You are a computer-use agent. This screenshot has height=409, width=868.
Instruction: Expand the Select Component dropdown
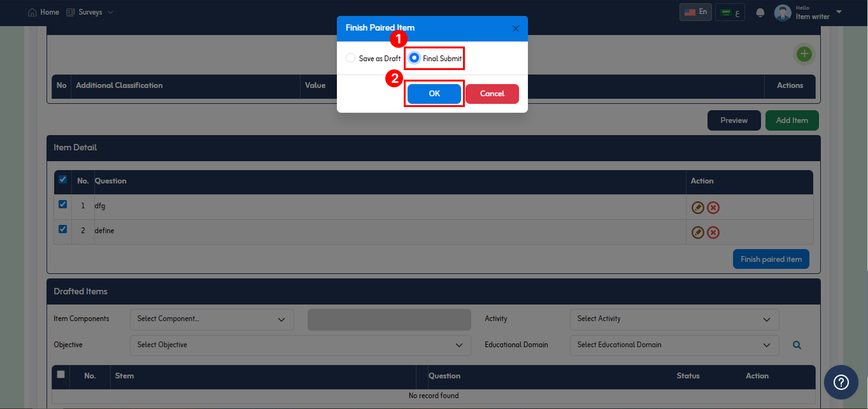click(212, 319)
